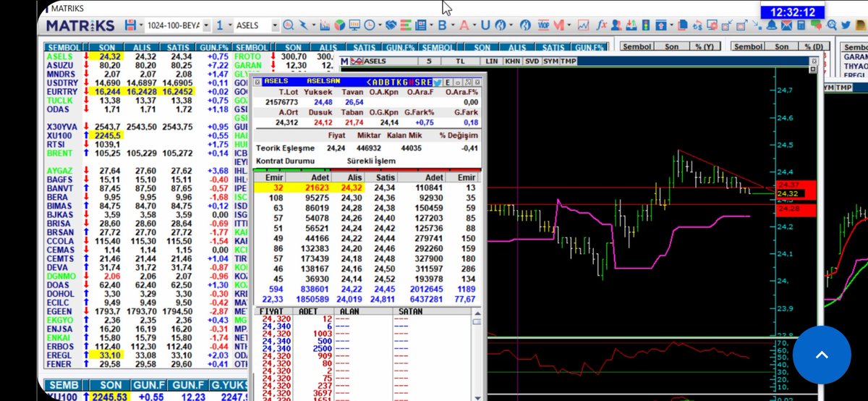Expand dropdown arrow beside the clock icon
Image resolution: width=868 pixels, height=401 pixels.
[380, 25]
